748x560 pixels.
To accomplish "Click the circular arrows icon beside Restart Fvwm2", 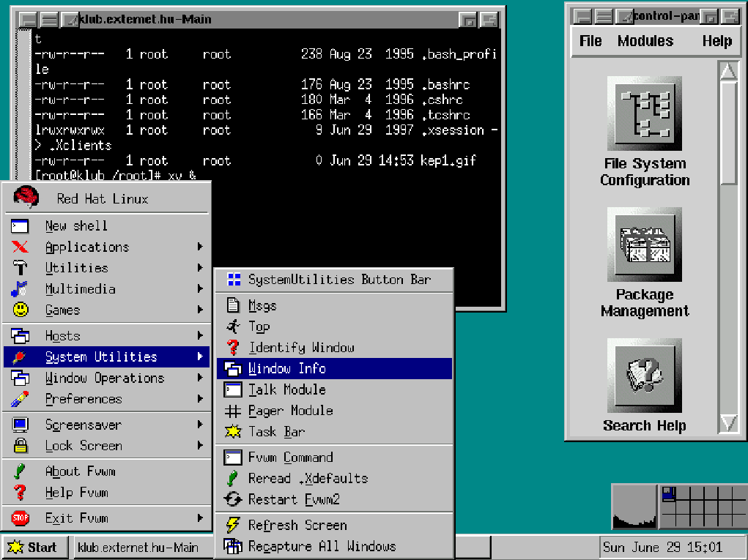I will 233,499.
